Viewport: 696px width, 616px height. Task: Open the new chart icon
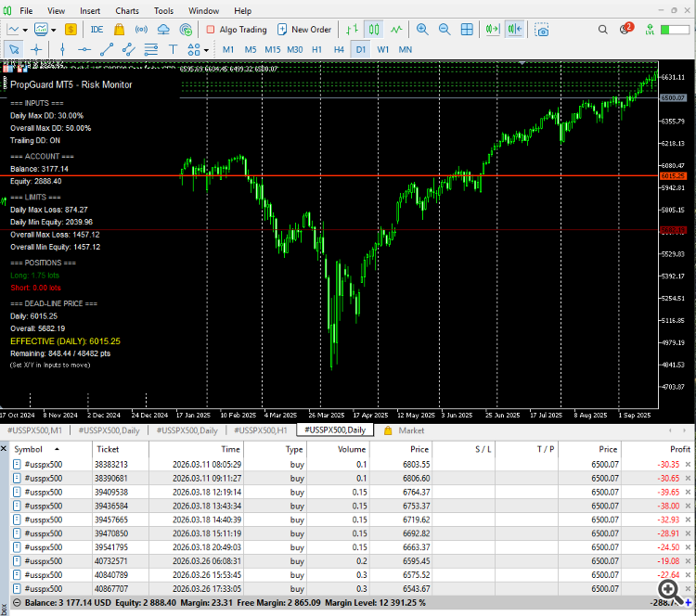pyautogui.click(x=13, y=30)
